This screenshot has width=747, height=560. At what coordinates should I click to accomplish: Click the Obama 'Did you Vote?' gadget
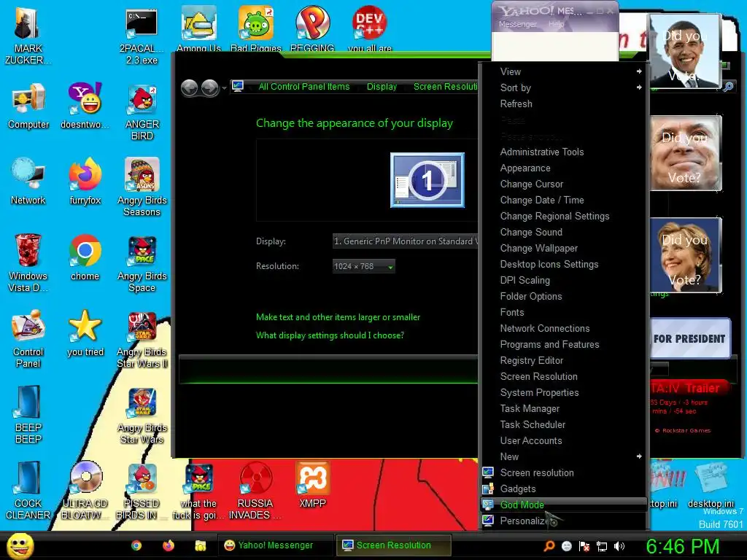(x=685, y=51)
